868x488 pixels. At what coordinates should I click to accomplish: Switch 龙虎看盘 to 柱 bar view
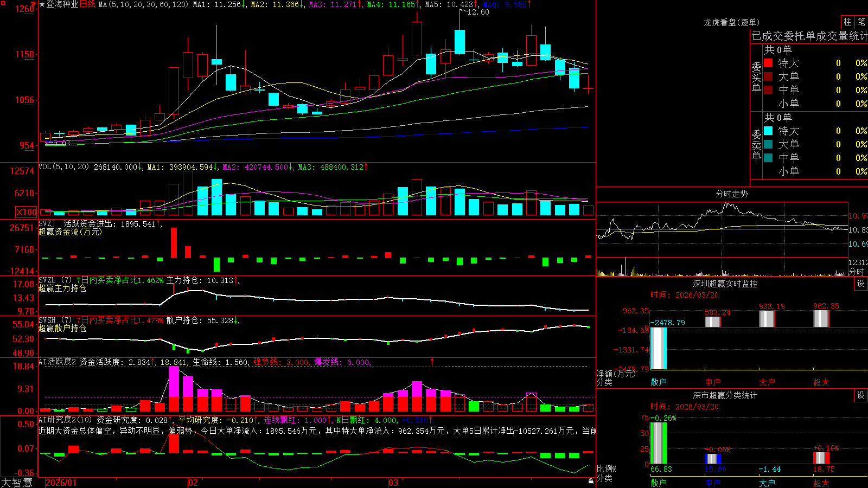point(847,22)
